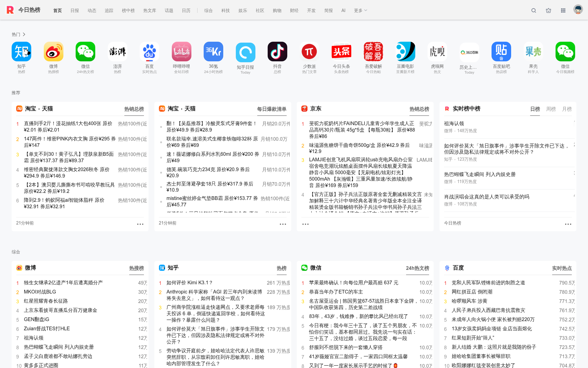Open the 360百科 历史上 icon

point(469,52)
